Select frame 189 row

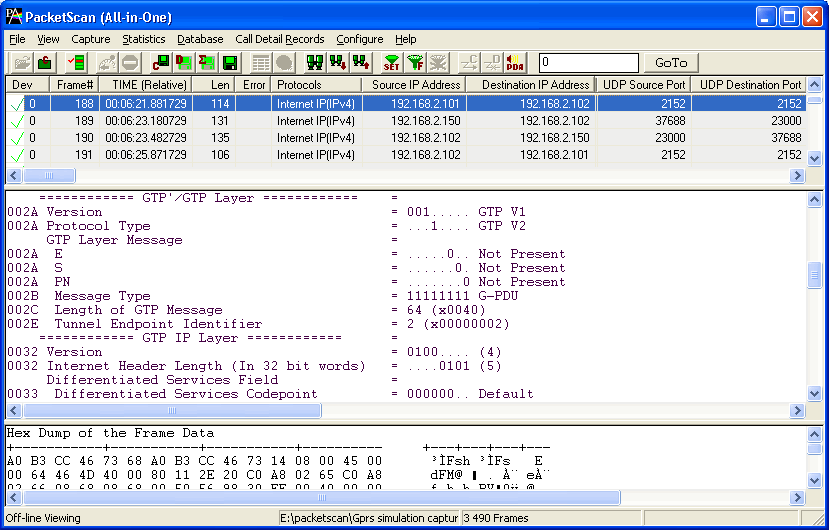pyautogui.click(x=406, y=121)
